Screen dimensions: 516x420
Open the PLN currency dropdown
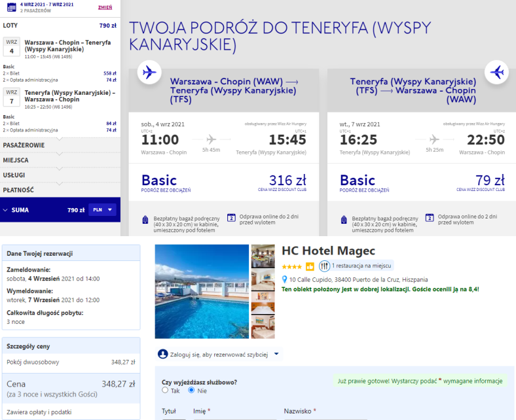click(x=102, y=210)
